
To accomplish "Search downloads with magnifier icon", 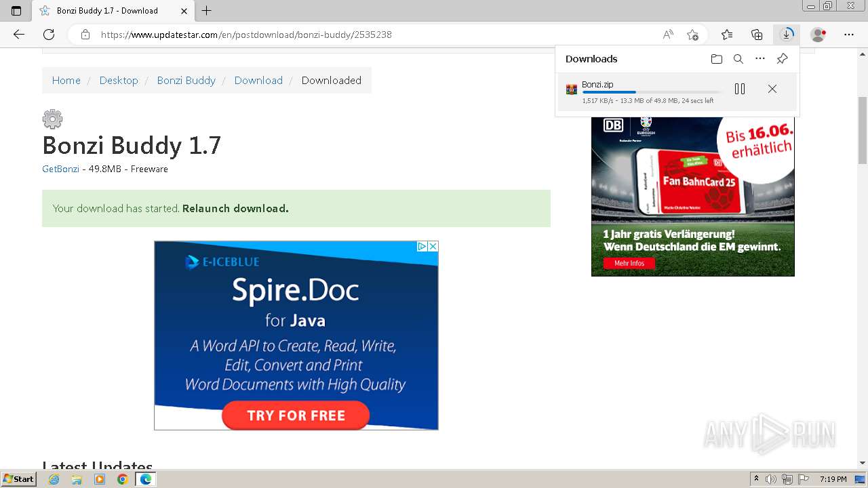I will tap(738, 59).
